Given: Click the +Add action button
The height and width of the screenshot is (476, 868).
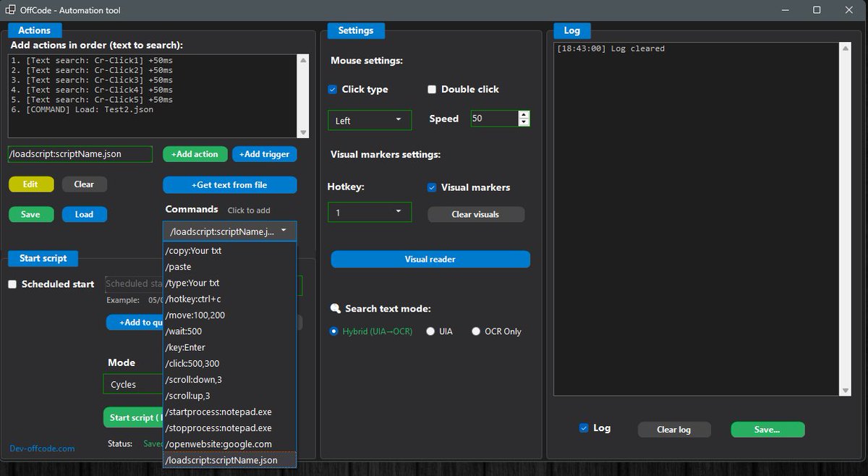Looking at the screenshot, I should click(195, 154).
